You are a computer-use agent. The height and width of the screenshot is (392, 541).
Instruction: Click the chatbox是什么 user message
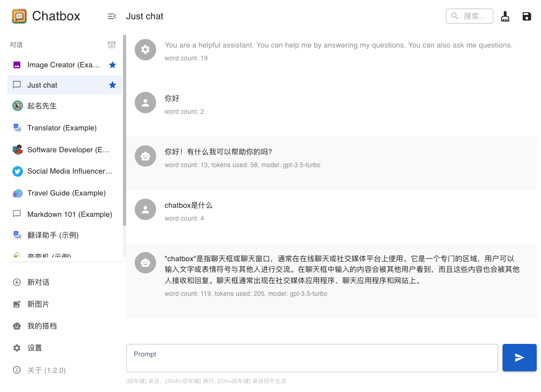coord(188,205)
